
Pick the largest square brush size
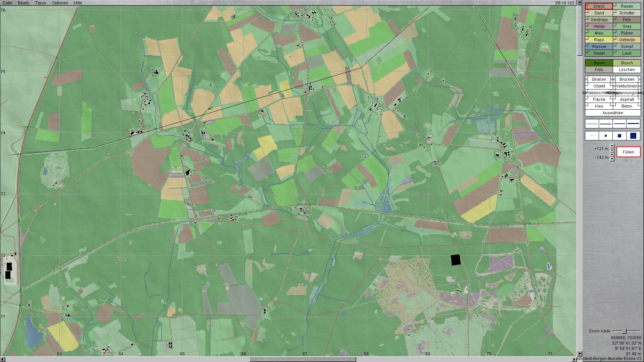click(633, 136)
